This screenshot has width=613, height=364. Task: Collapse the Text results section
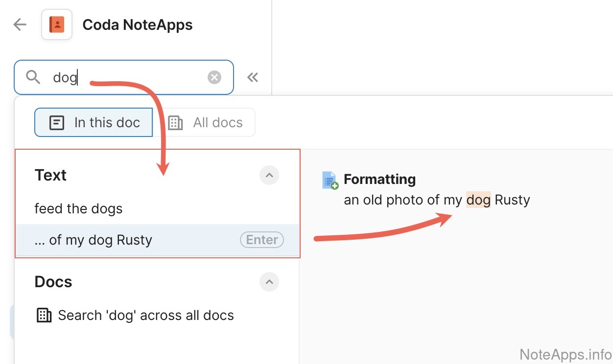[269, 175]
